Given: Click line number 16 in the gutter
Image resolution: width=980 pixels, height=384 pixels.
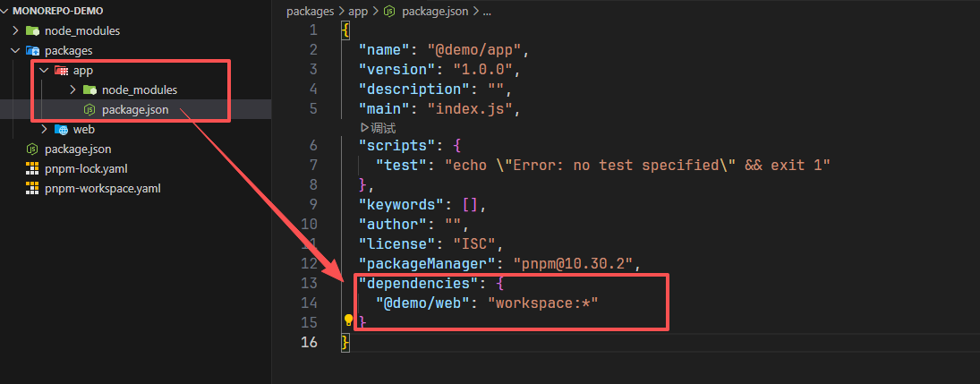Looking at the screenshot, I should pyautogui.click(x=310, y=342).
